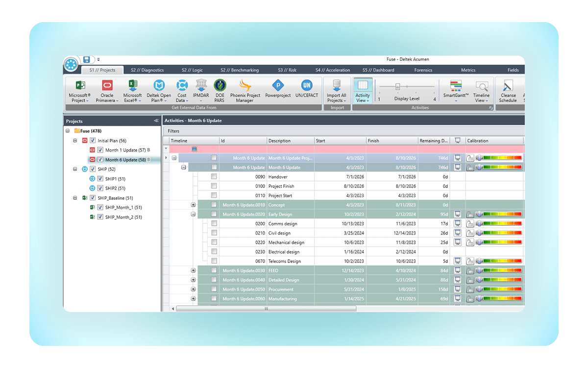Run the Cleanse Schedule tool
Viewport: 588px width, 368px height.
point(508,90)
